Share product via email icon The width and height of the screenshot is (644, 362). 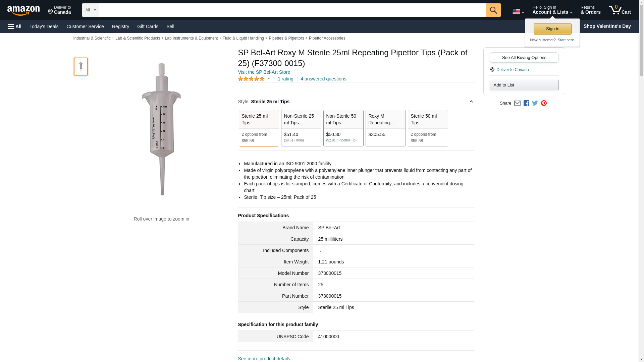point(517,103)
